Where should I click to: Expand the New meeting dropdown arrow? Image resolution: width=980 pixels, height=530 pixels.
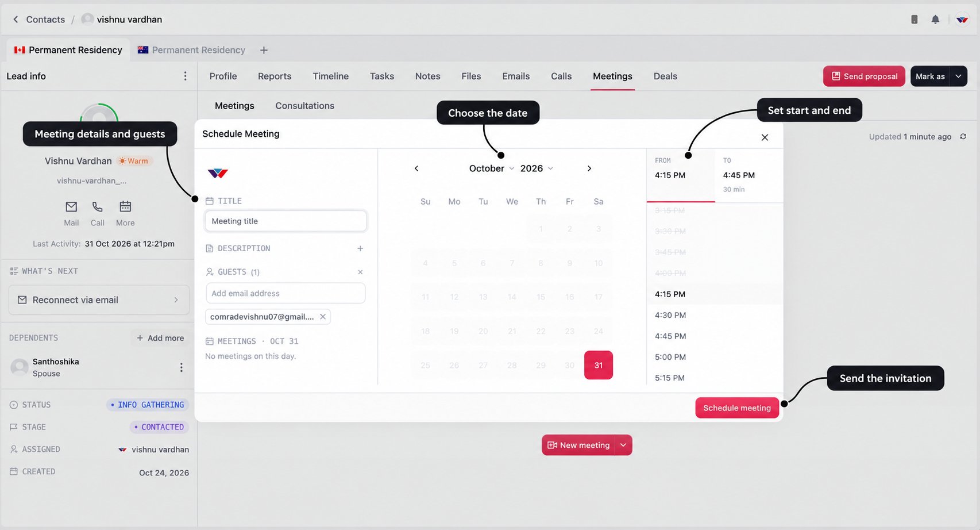pos(623,445)
